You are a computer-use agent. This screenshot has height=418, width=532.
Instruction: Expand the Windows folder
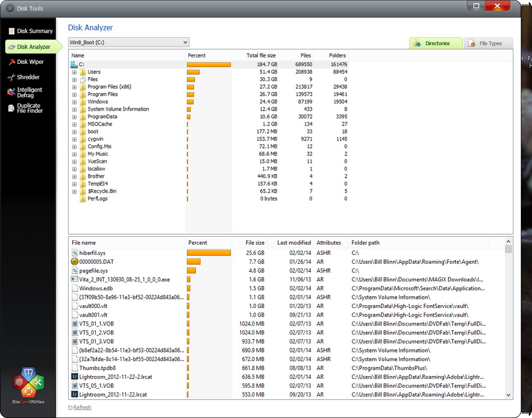pyautogui.click(x=74, y=102)
